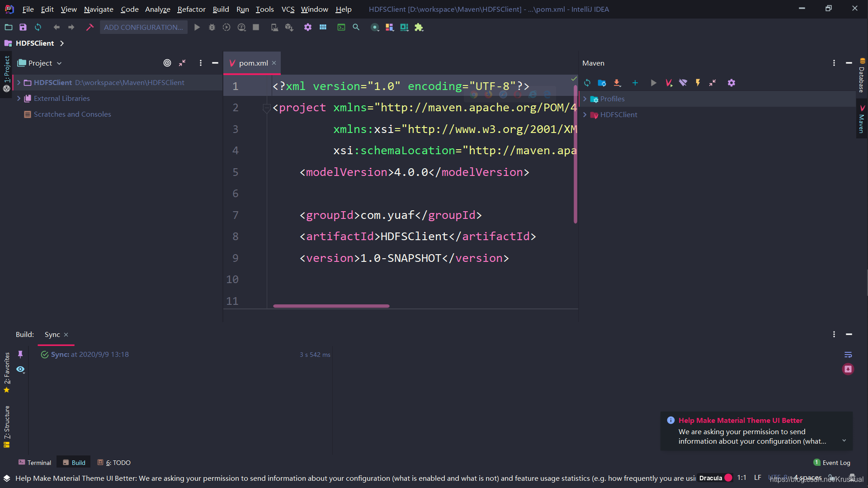Open Settings via the purple gear icon
The image size is (868, 488).
(308, 27)
